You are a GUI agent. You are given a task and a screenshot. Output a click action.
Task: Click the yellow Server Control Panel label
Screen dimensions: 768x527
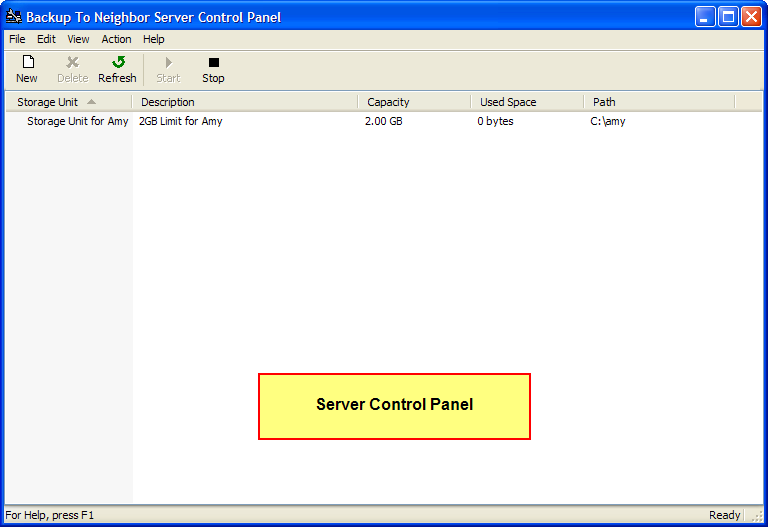394,406
